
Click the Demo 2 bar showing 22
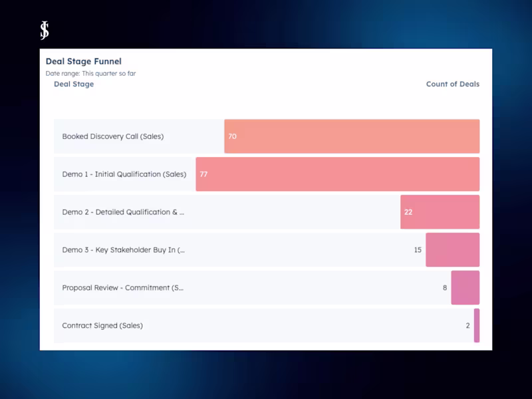pos(440,212)
